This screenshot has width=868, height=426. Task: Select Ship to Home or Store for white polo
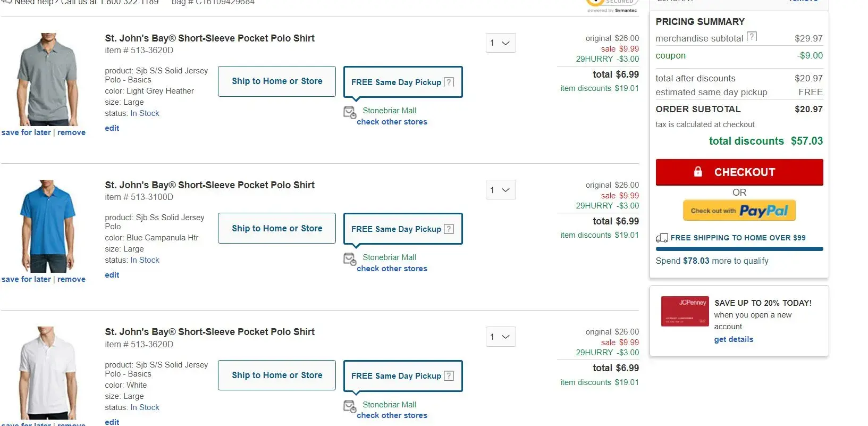pos(277,375)
